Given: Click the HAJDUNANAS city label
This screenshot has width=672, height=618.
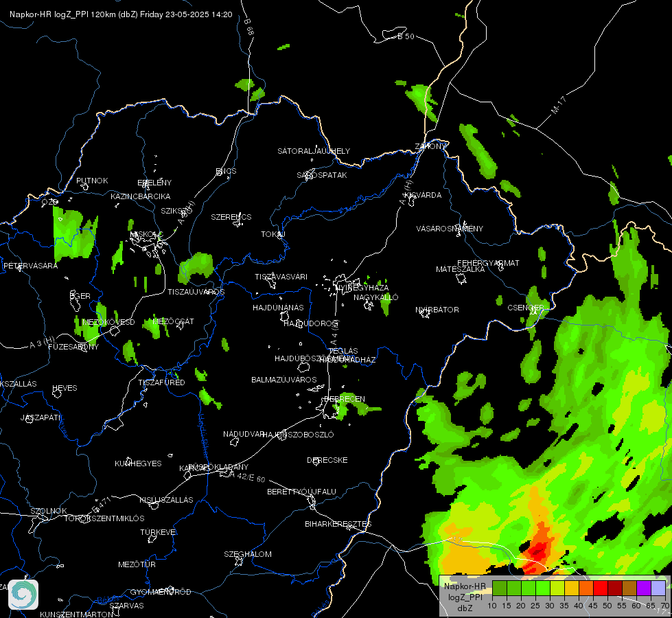Looking at the screenshot, I should click(x=278, y=308).
